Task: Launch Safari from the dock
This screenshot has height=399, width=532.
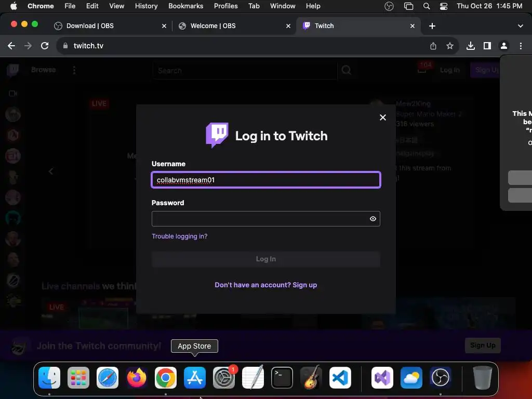Action: pos(108,377)
